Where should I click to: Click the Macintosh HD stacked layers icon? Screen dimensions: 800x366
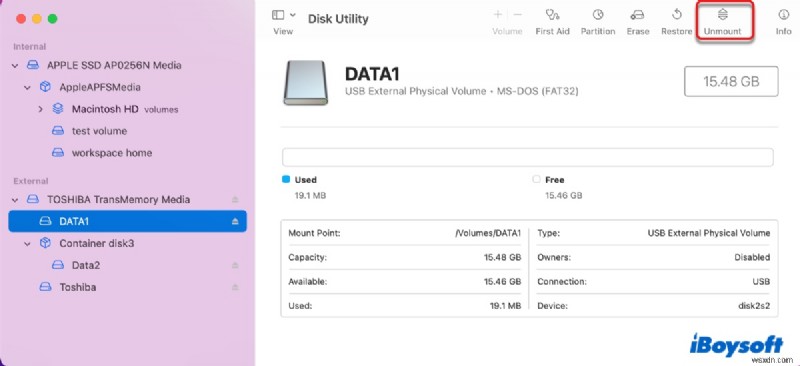(58, 109)
